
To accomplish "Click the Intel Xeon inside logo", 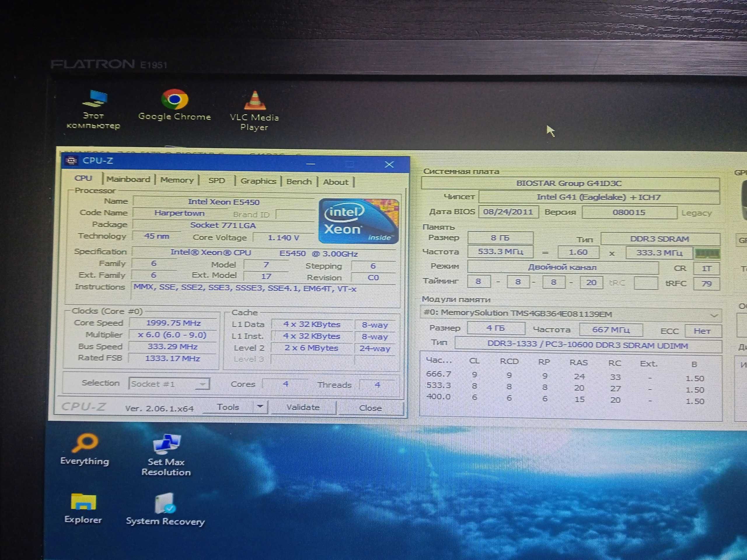I will [x=359, y=221].
